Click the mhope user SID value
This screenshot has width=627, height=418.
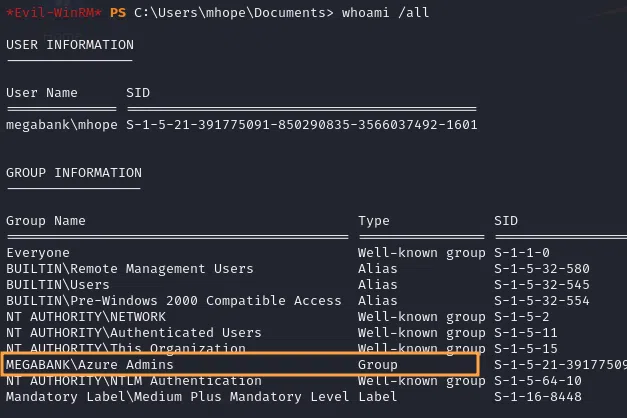coord(301,125)
